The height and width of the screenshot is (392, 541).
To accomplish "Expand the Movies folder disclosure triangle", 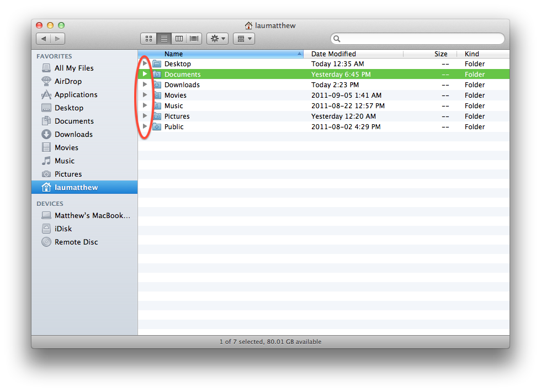I will (x=145, y=95).
